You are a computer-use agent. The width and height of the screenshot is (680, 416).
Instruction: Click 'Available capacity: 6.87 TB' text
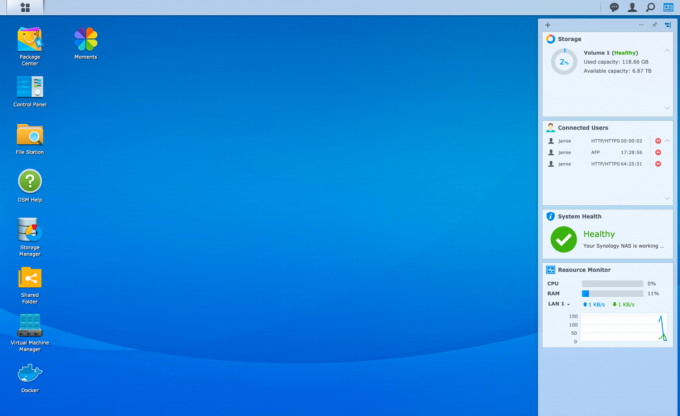click(x=617, y=71)
